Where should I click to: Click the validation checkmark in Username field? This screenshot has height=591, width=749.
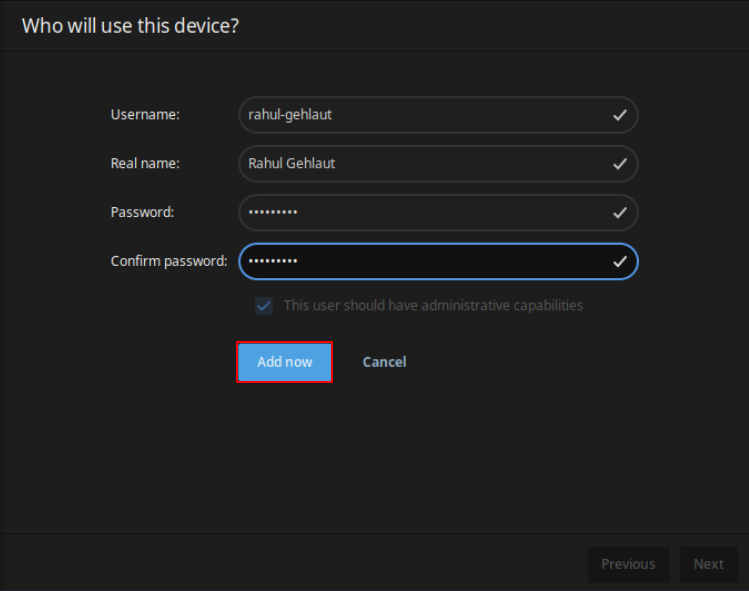click(620, 115)
